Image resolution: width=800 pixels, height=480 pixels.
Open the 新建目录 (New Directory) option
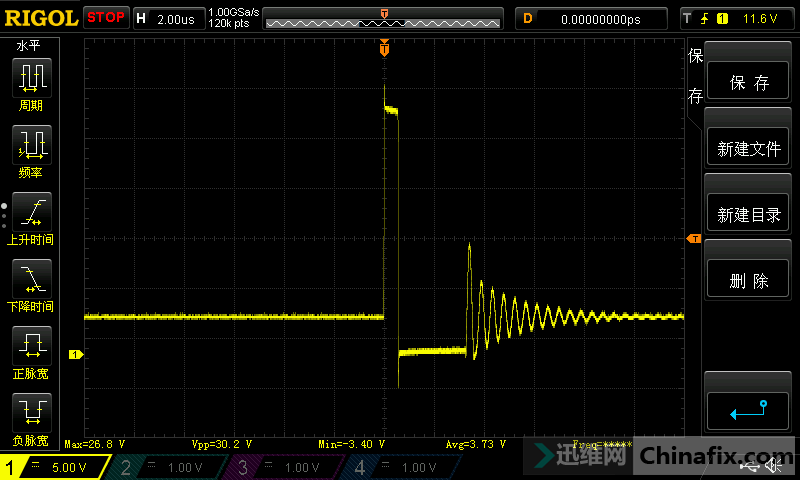click(748, 215)
